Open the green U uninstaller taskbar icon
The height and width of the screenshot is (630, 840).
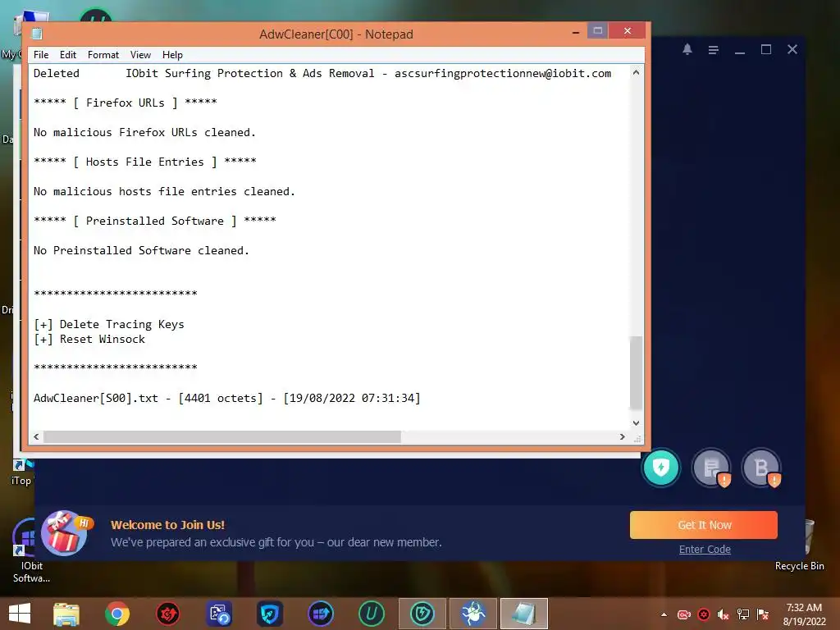372,614
